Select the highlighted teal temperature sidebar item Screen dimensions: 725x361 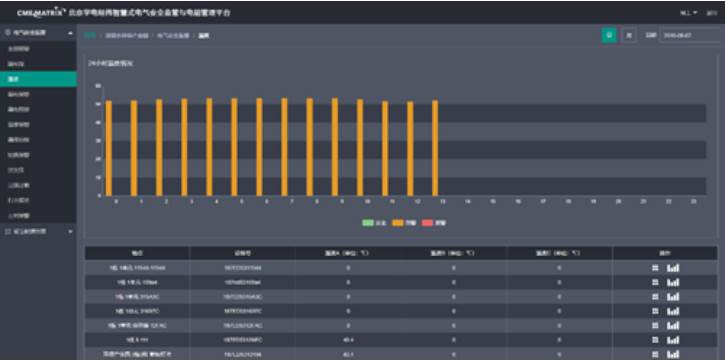[x=38, y=79]
